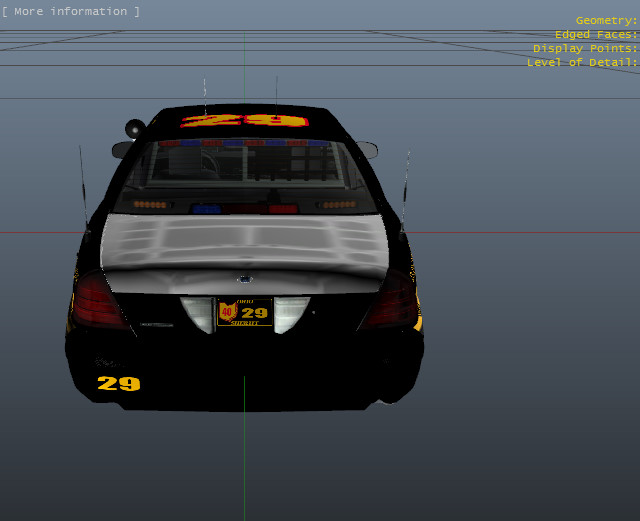Viewport: 640px width, 521px height.
Task: Select the right reverse light
Action: click(x=291, y=314)
